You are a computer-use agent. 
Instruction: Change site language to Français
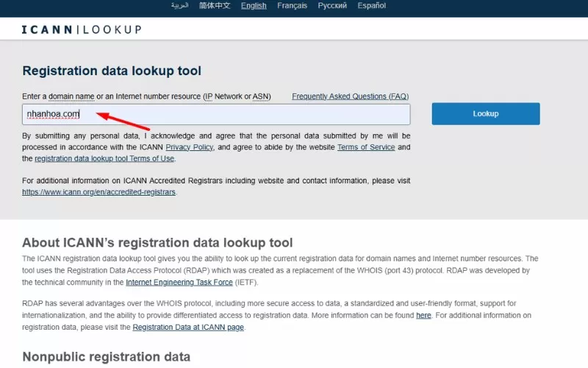click(x=293, y=6)
